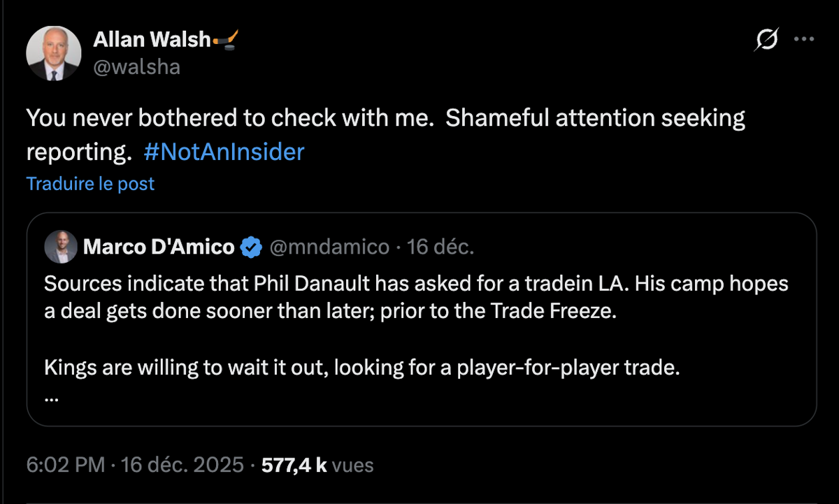Viewport: 839px width, 504px height.
Task: View the 577,4 k vues count
Action: 317,465
